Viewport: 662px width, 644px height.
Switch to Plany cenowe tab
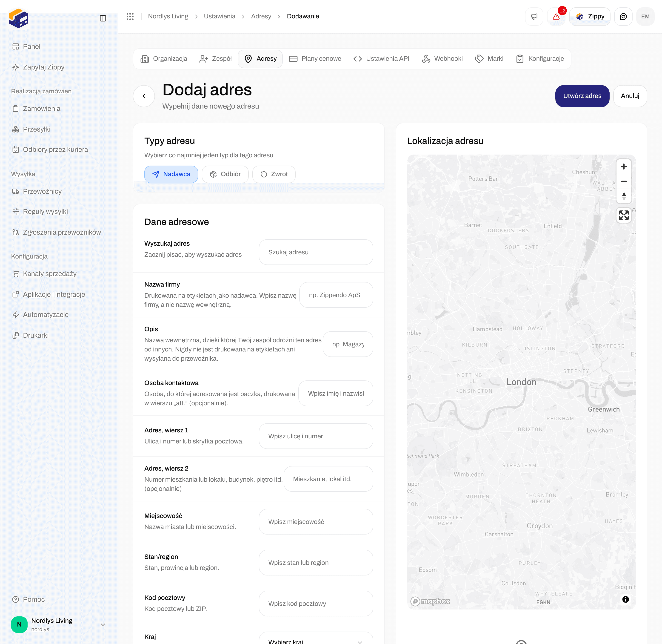tap(315, 59)
